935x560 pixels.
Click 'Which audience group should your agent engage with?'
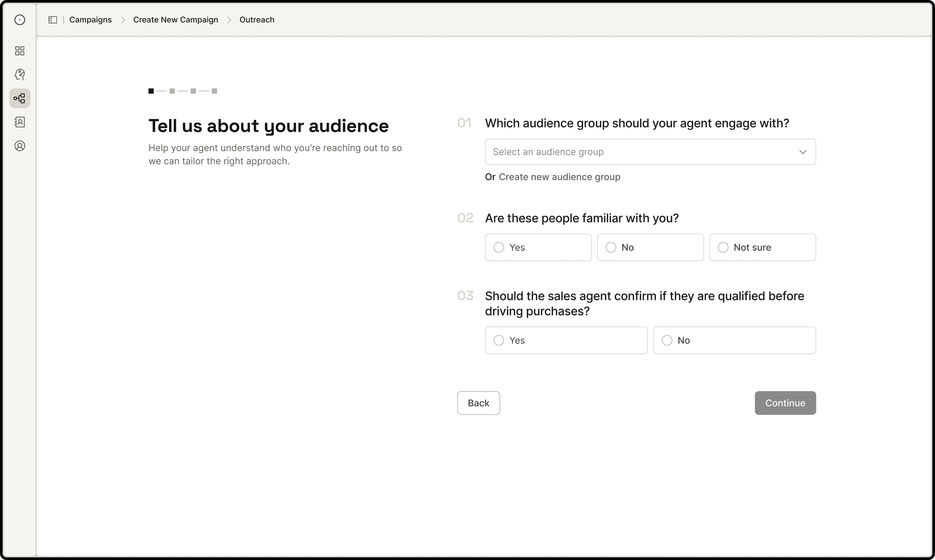pyautogui.click(x=637, y=123)
